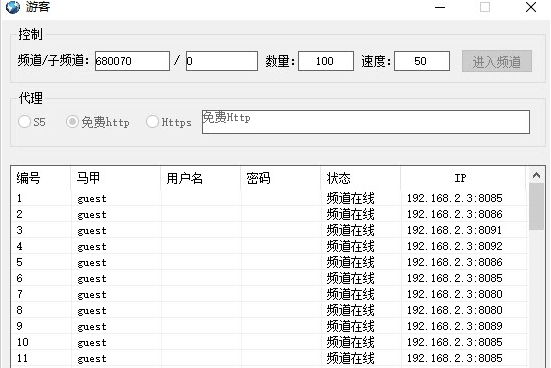Click IP 192.168.2.3:8086 in row 2
Image resolution: width=551 pixels, height=368 pixels.
pos(455,214)
